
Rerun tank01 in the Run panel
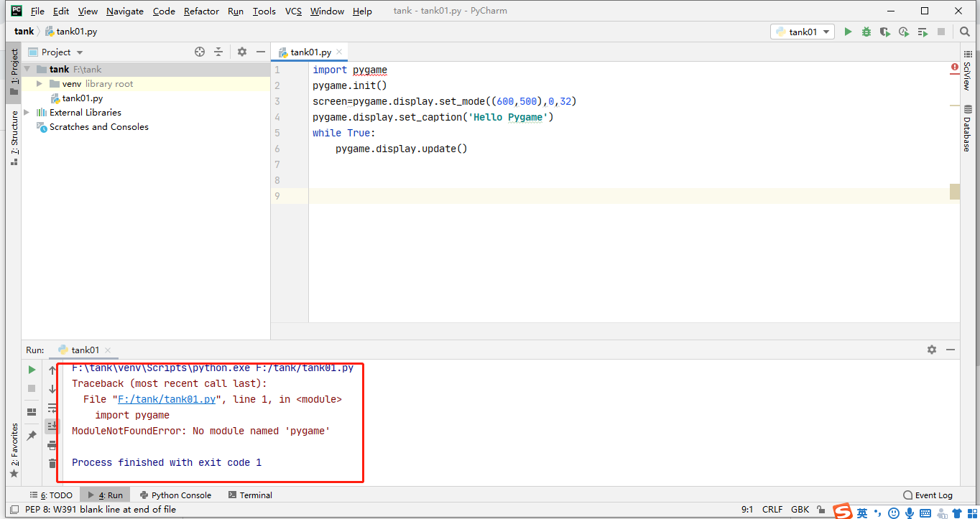pyautogui.click(x=32, y=370)
